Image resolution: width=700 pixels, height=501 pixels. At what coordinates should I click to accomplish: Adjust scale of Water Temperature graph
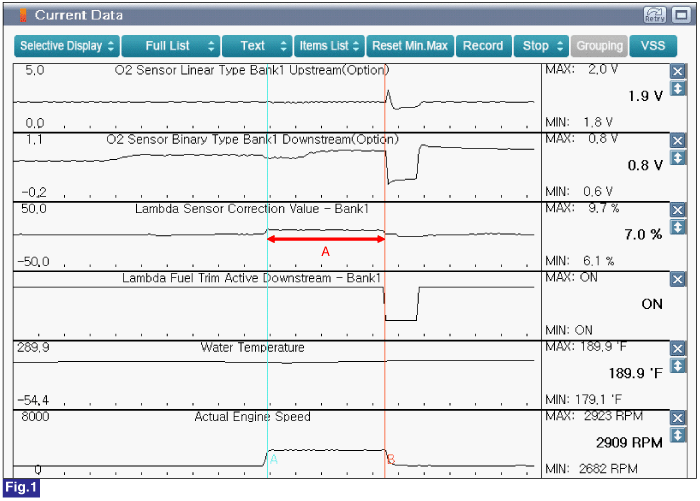point(677,366)
